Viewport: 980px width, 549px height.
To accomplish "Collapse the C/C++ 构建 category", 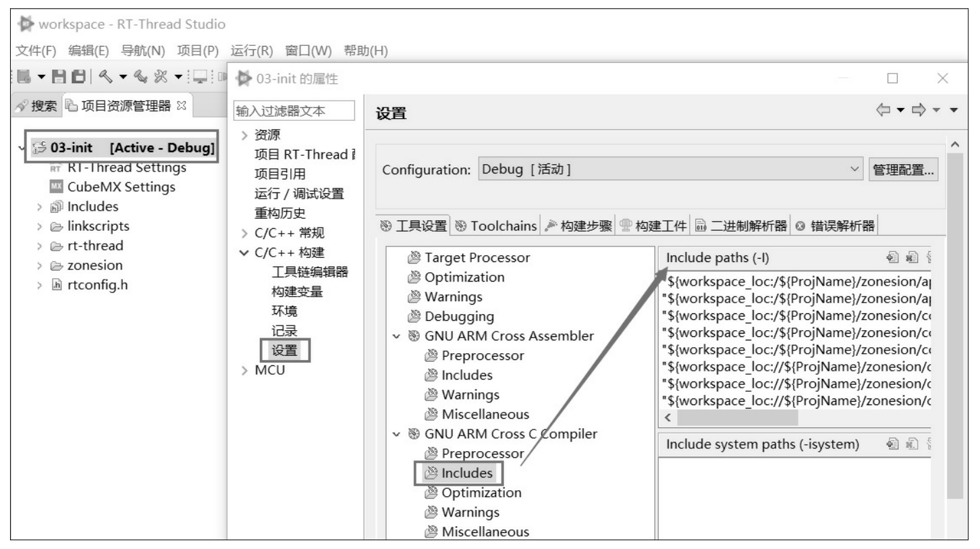I will [x=244, y=253].
